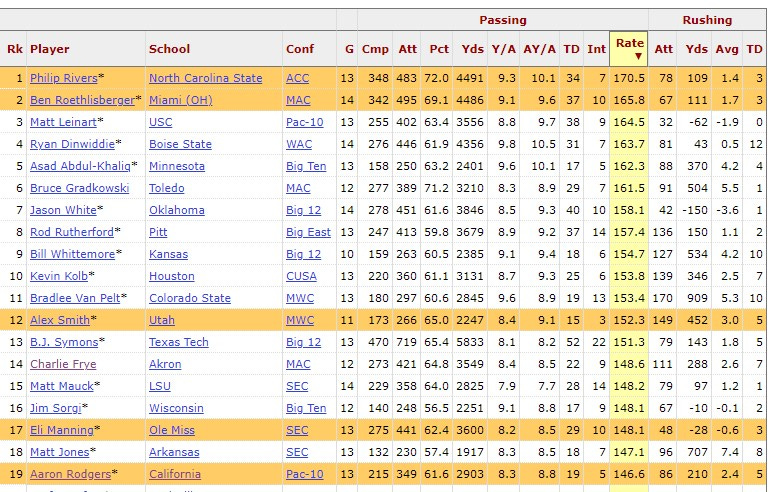Click Big Ten link in Minnesota row
Screen dimensions: 776x492
[x=306, y=166]
